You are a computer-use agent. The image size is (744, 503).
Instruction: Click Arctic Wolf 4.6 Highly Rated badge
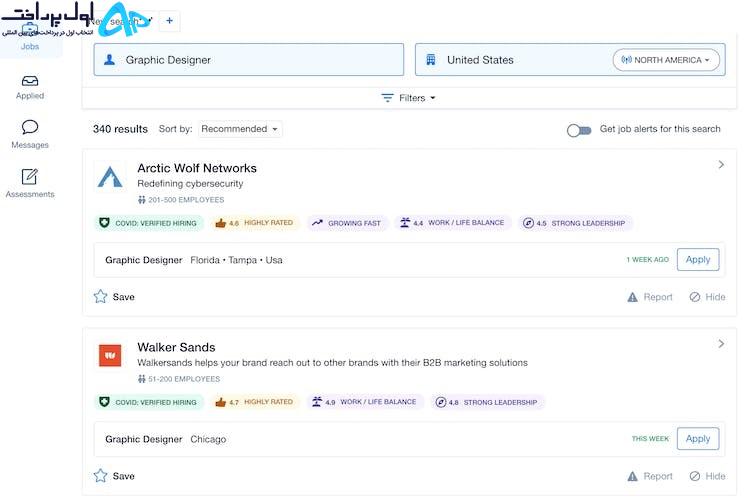click(254, 223)
